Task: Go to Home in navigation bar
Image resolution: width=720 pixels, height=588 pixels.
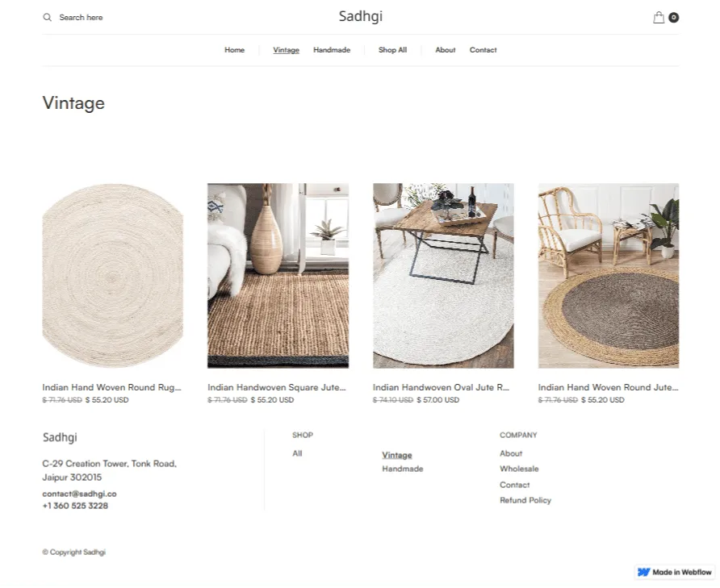Action: coord(234,50)
